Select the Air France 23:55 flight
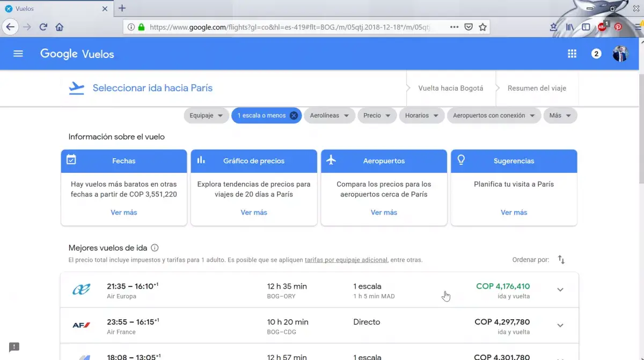 pyautogui.click(x=319, y=326)
